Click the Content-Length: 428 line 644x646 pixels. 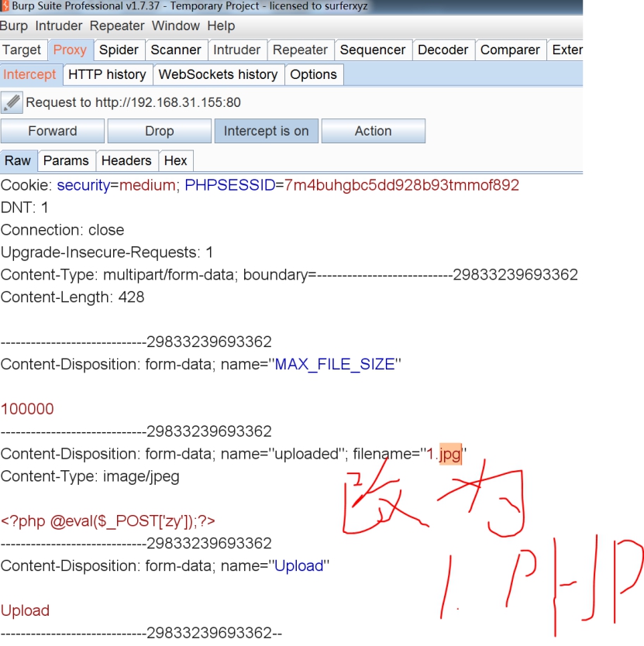73,297
